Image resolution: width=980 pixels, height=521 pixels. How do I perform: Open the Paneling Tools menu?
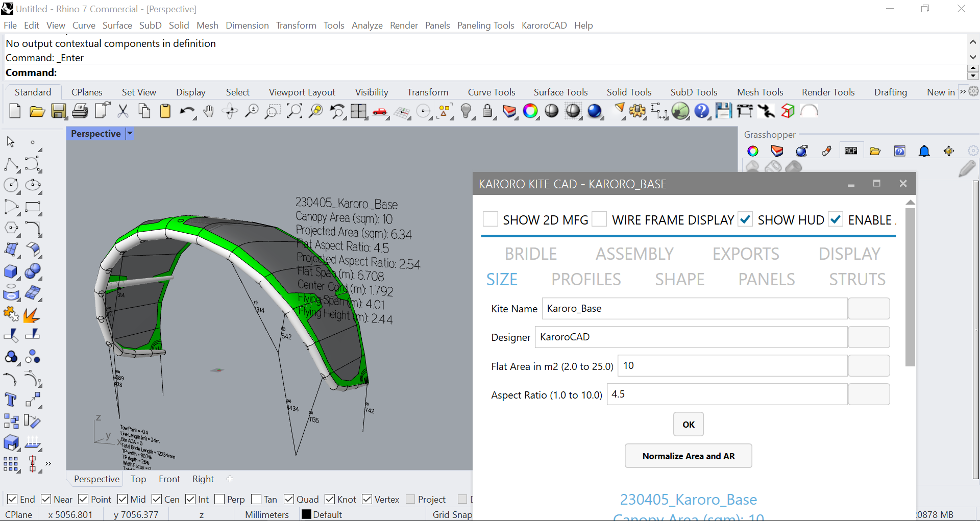coord(486,25)
